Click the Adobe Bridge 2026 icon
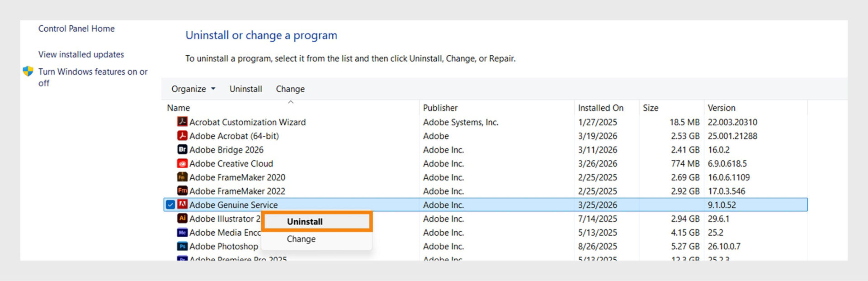Viewport: 868px width, 281px height. [x=182, y=149]
